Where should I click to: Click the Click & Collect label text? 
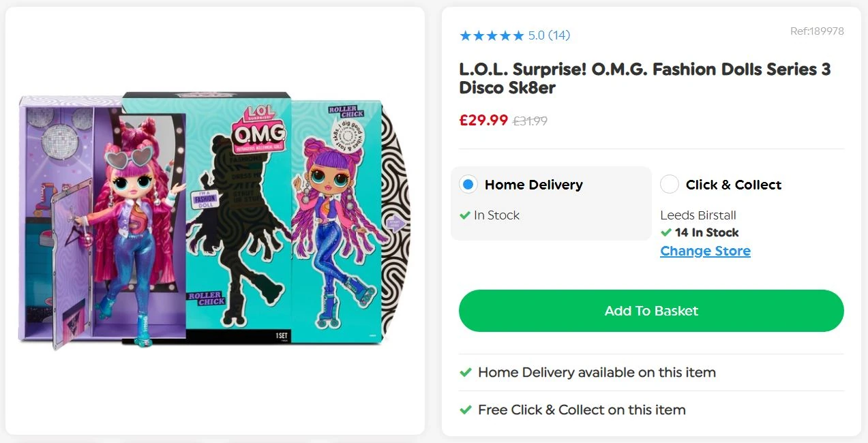point(734,185)
